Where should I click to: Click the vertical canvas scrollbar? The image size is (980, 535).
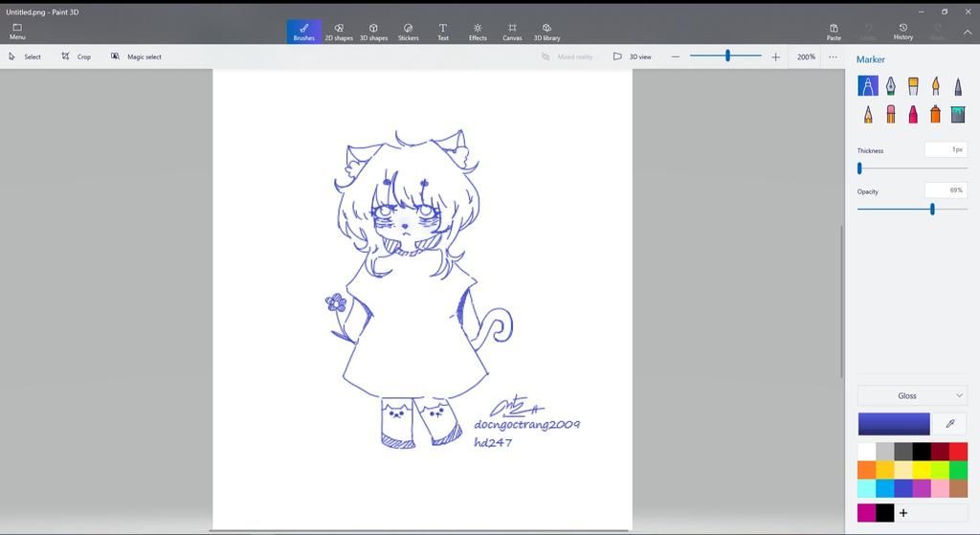pyautogui.click(x=841, y=301)
